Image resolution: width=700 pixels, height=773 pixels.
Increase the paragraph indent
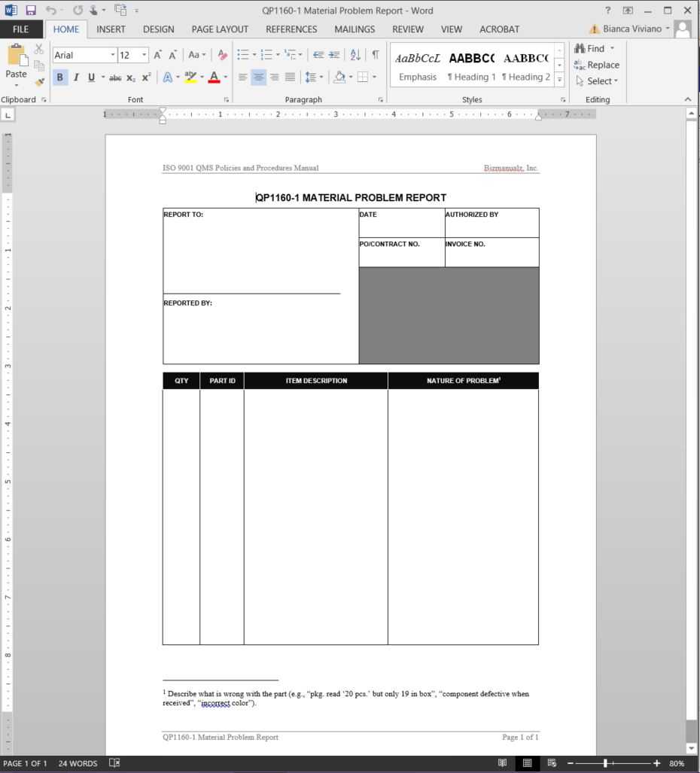click(x=334, y=55)
